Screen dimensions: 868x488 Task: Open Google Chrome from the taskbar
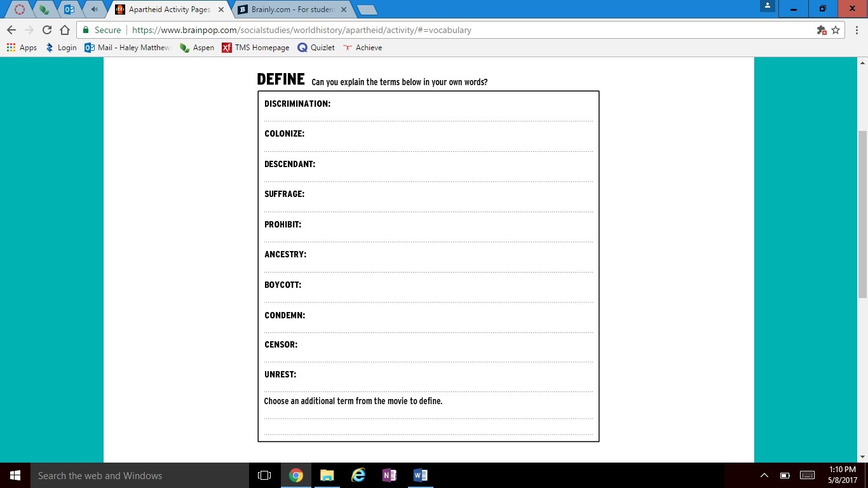295,475
